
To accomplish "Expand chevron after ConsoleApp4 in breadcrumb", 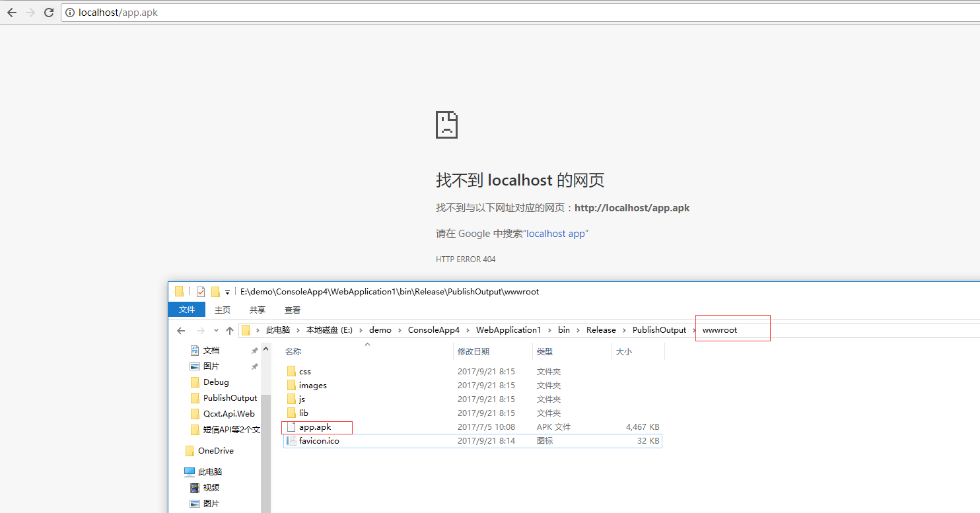I will [x=468, y=330].
